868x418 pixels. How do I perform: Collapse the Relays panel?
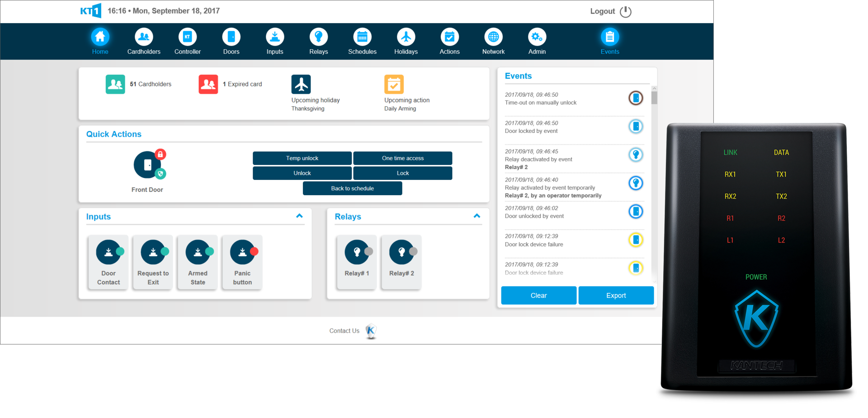476,216
